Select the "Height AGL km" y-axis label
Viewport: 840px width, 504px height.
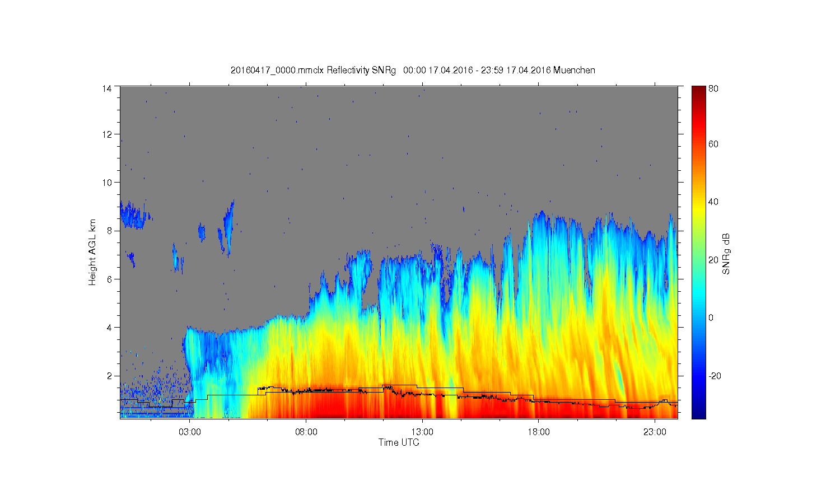tap(92, 252)
